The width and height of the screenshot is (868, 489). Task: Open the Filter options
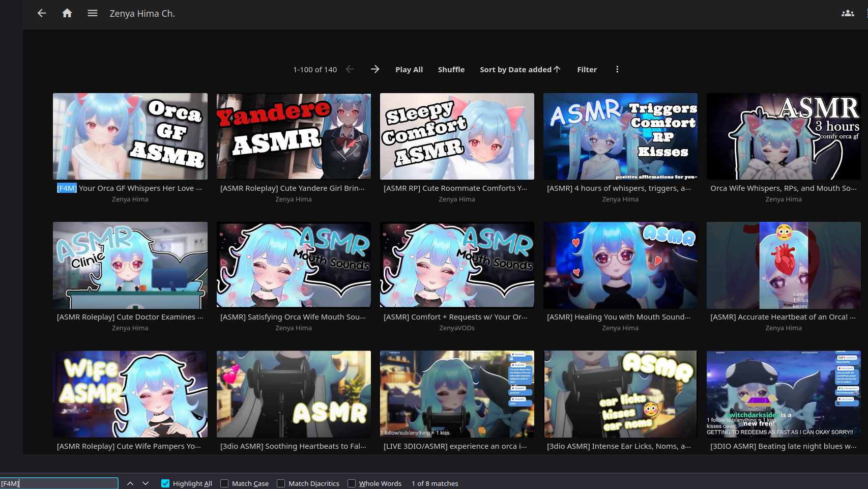coord(587,69)
